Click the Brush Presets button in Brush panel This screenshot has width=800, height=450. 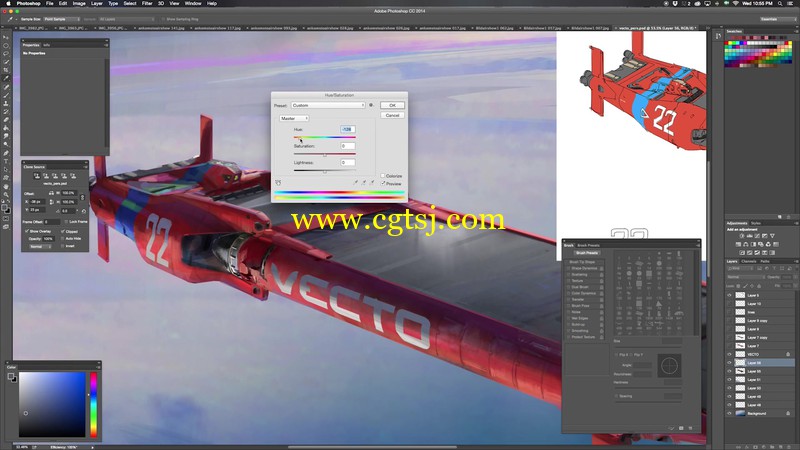[587, 253]
